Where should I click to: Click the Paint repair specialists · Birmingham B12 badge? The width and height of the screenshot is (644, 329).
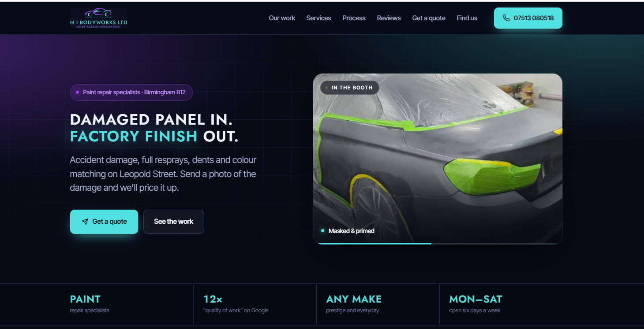pyautogui.click(x=131, y=92)
